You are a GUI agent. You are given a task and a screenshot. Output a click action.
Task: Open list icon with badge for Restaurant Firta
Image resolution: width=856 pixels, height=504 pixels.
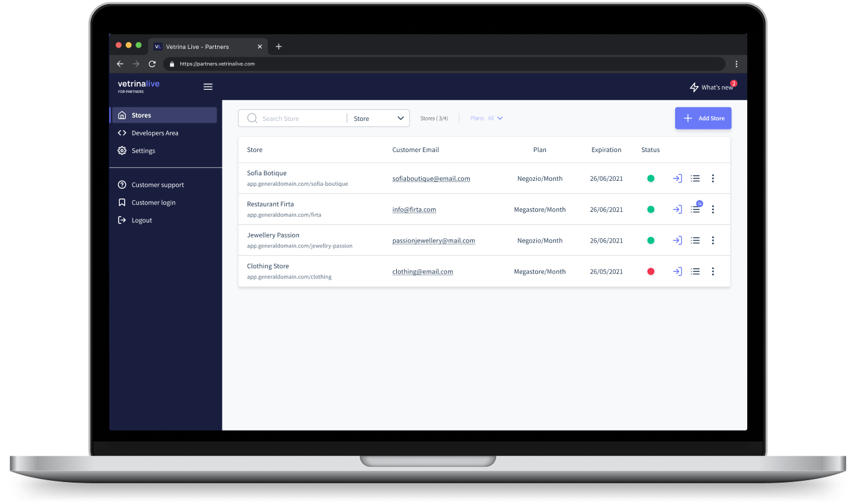(x=695, y=210)
